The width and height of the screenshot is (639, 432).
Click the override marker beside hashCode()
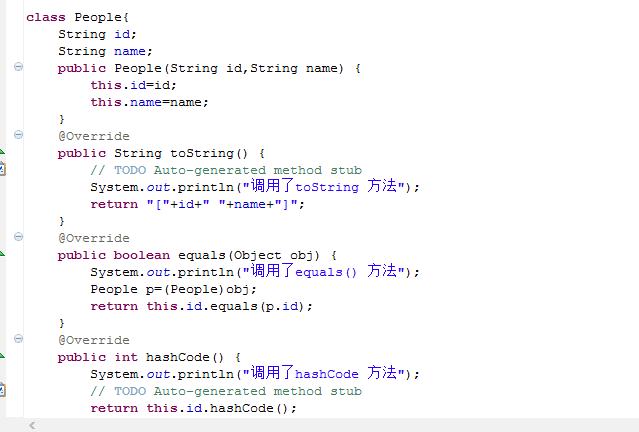pyautogui.click(x=2, y=355)
